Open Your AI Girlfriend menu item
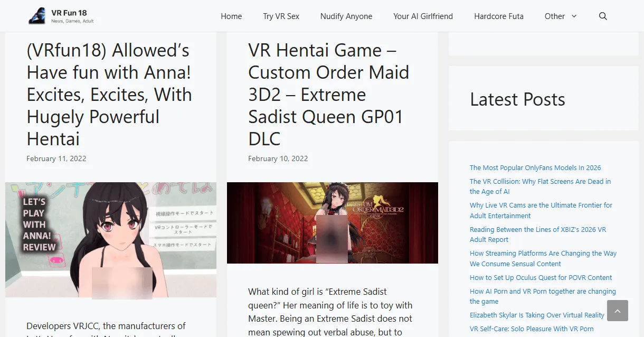The width and height of the screenshot is (644, 337). pos(423,16)
